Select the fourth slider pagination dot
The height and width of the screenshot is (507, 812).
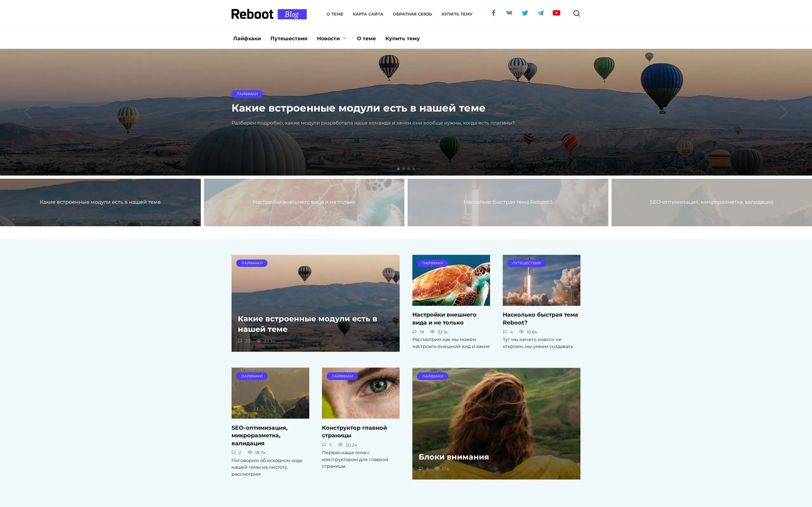tap(414, 169)
